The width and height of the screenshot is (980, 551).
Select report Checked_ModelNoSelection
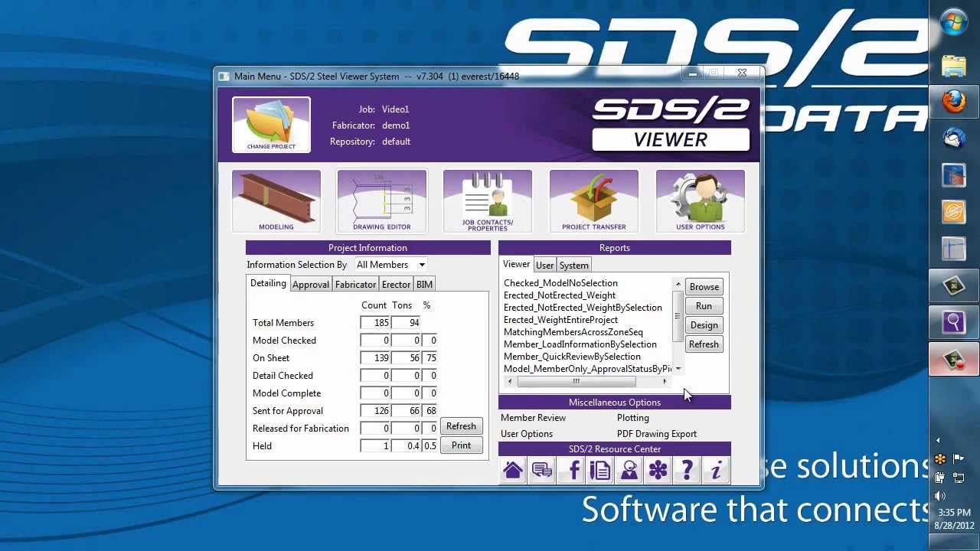click(560, 283)
